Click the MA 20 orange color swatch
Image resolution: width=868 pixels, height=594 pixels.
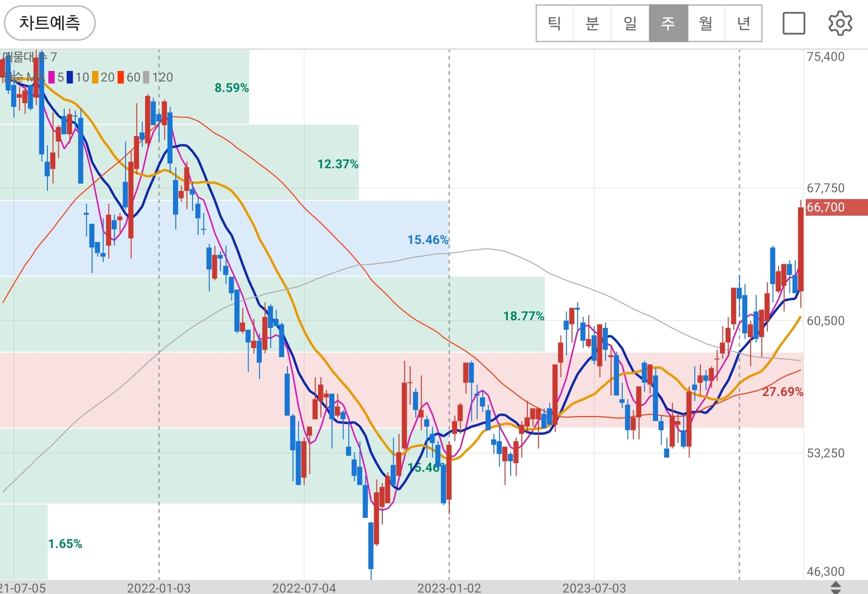[x=95, y=77]
